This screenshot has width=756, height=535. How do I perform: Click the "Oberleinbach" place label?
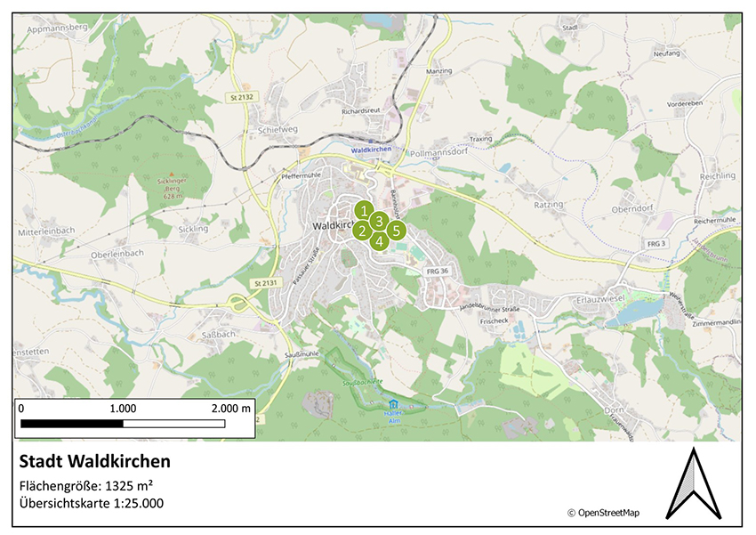click(x=117, y=254)
